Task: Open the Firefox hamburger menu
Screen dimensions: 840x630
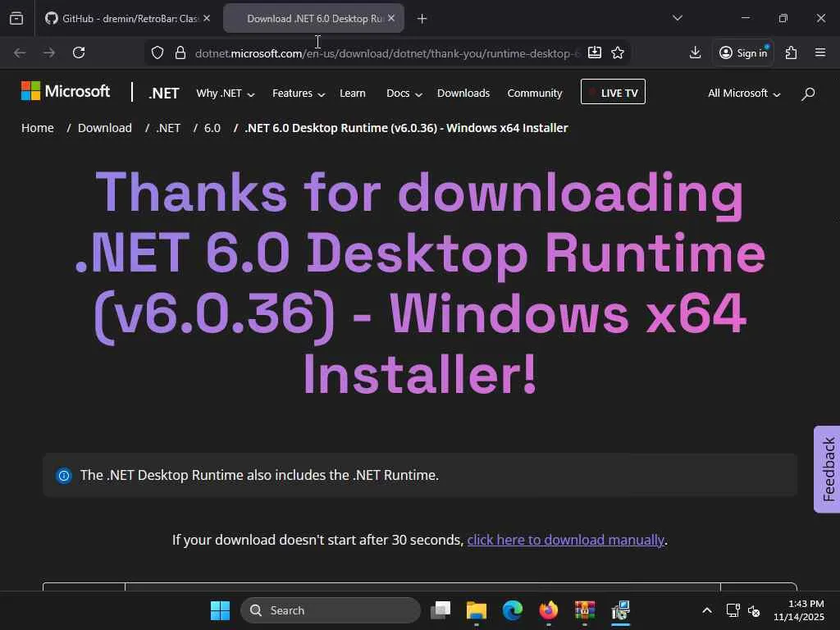Action: click(820, 52)
